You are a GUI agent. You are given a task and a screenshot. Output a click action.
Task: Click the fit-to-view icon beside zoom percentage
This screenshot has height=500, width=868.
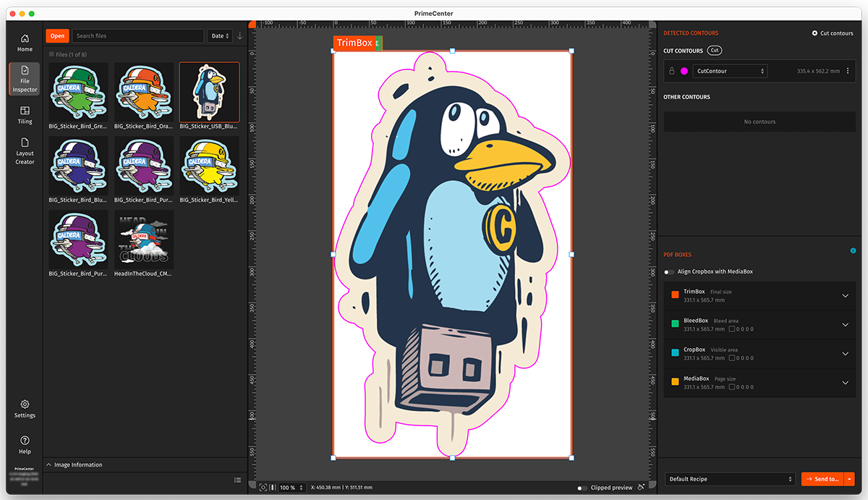263,488
